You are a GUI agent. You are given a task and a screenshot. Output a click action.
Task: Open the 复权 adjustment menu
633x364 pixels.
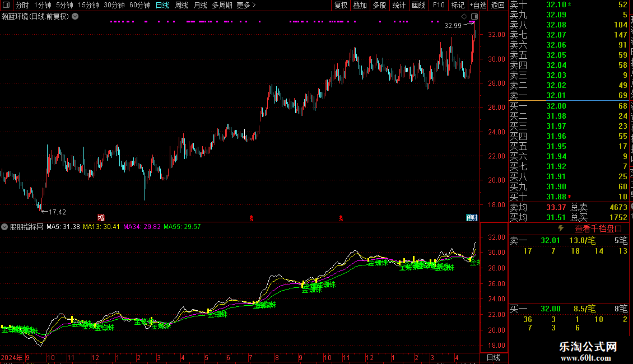[341, 5]
